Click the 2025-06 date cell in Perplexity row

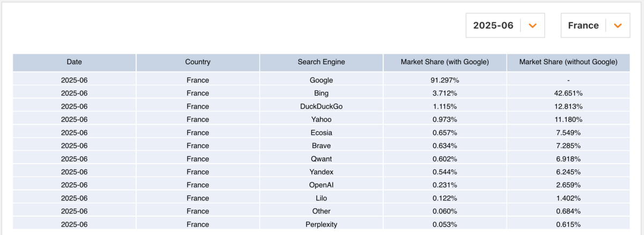point(75,224)
